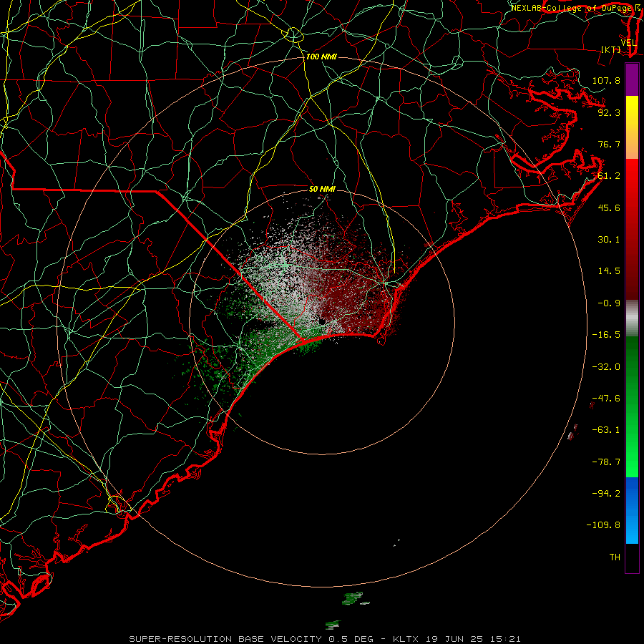Click the 100 NMI range ring label
This screenshot has height=644, width=644.
click(321, 57)
